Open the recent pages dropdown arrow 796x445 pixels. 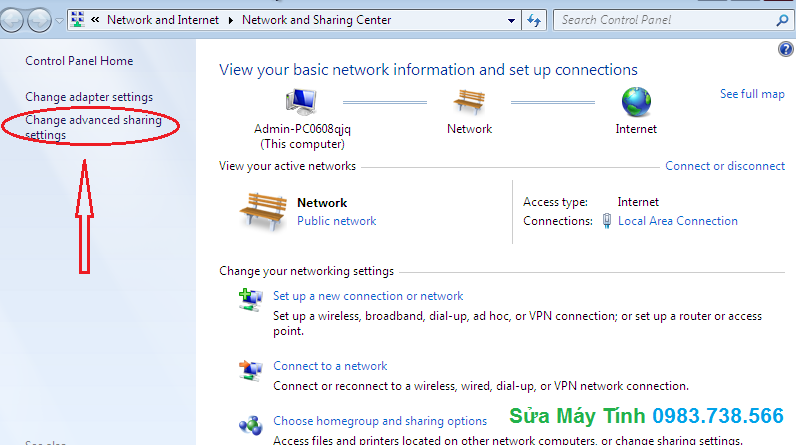coord(59,21)
